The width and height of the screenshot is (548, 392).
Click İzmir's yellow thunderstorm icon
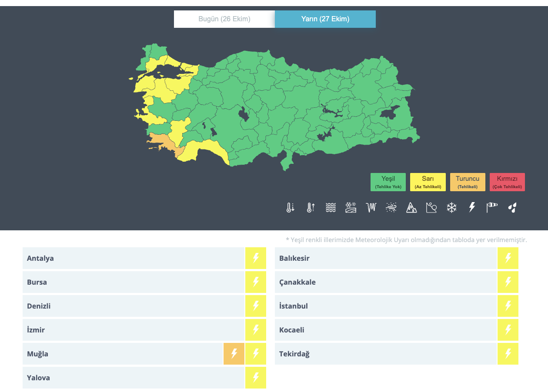click(256, 330)
